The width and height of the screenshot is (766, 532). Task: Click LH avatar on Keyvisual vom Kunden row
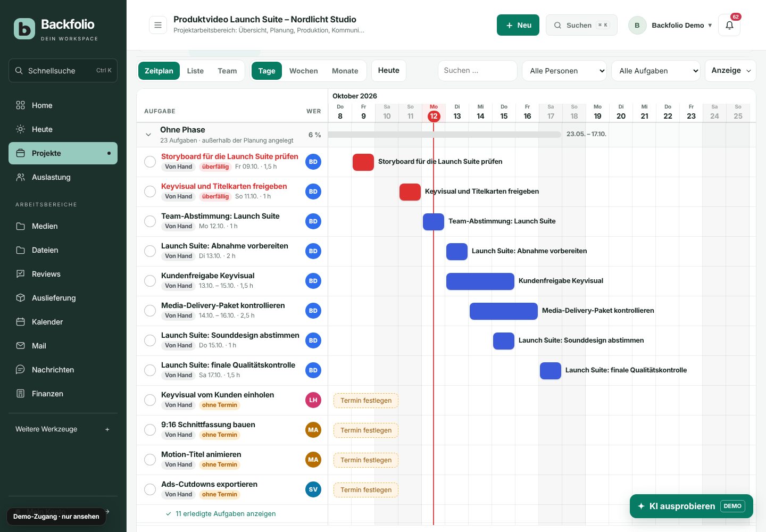[313, 400]
